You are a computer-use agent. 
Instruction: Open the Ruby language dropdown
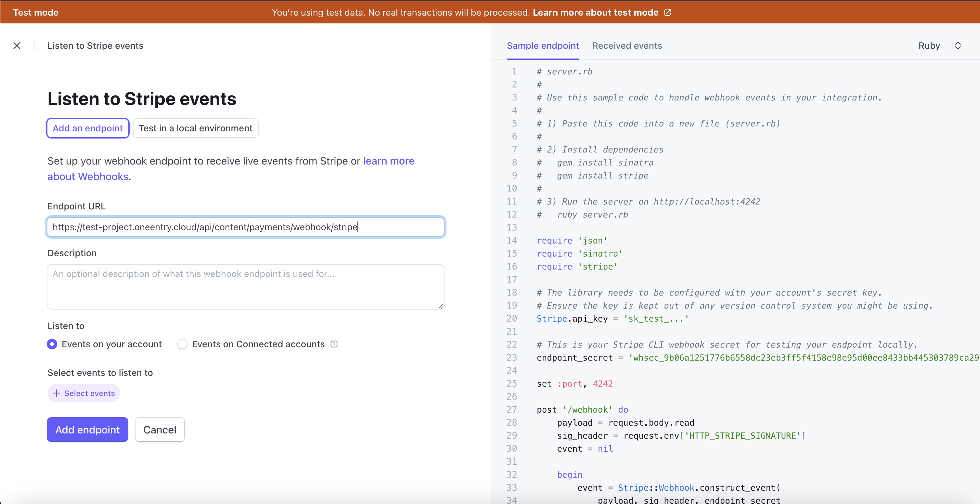pos(929,46)
